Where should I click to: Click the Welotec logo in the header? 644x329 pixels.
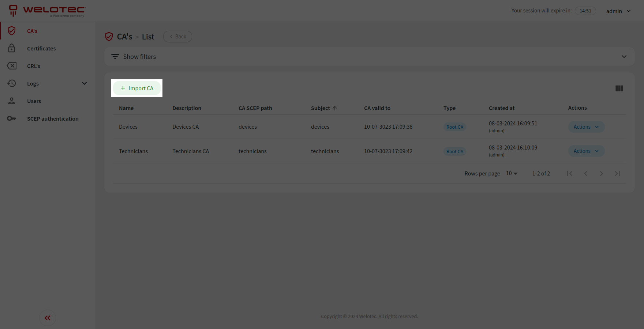click(x=47, y=11)
